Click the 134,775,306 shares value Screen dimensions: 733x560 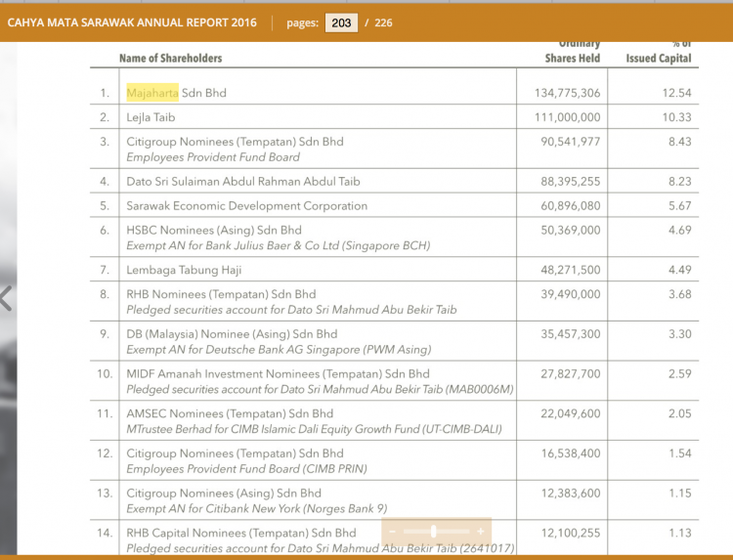tap(567, 93)
